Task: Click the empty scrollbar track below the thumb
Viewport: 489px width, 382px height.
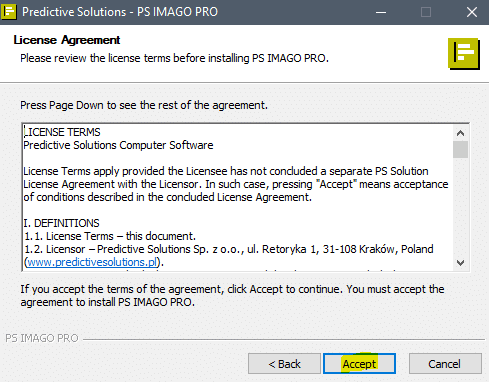Action: tap(460, 207)
